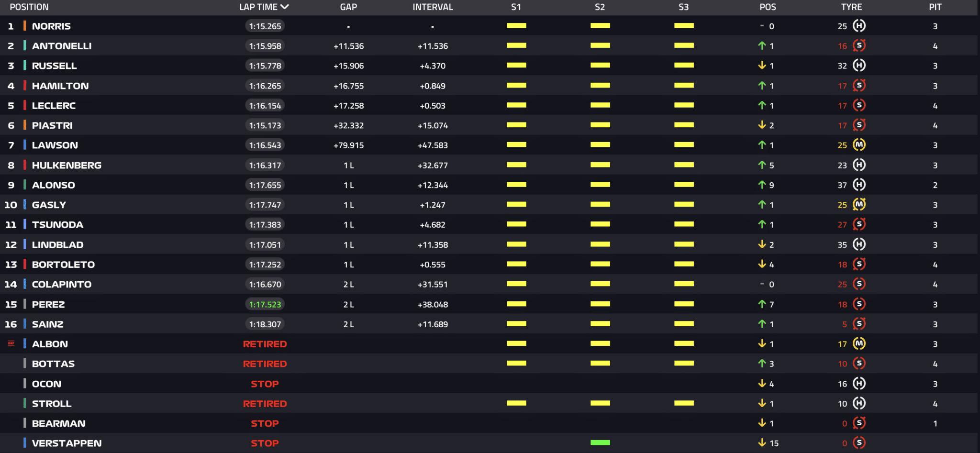The height and width of the screenshot is (453, 980).
Task: Click Bearman's STOP status
Action: coord(265,424)
